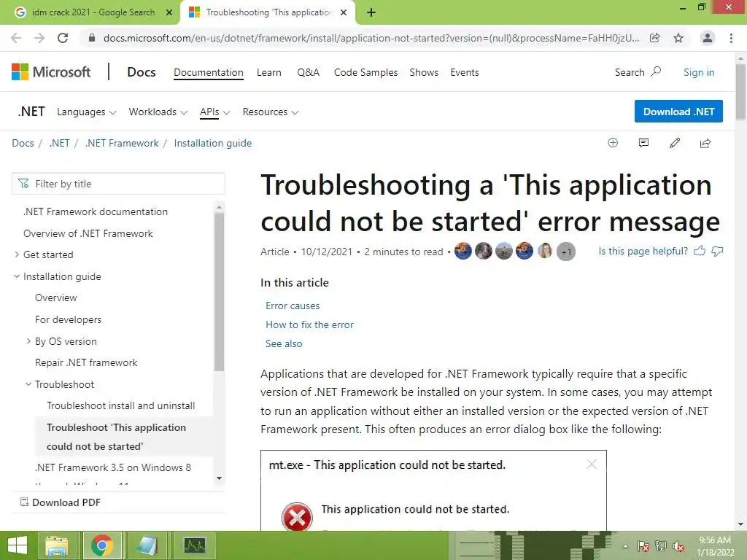Open Events menu item
The width and height of the screenshot is (747, 560).
coord(465,72)
